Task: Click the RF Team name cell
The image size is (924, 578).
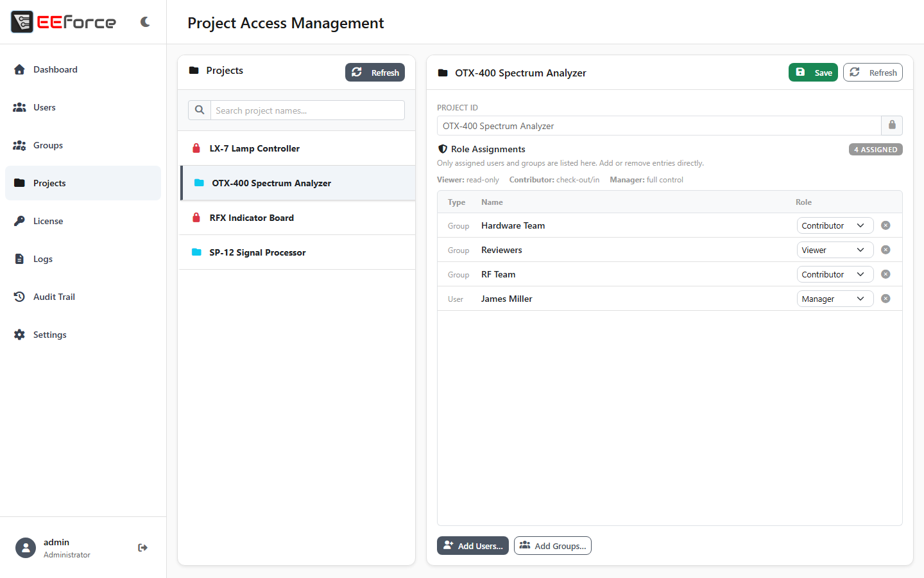Action: 498,274
